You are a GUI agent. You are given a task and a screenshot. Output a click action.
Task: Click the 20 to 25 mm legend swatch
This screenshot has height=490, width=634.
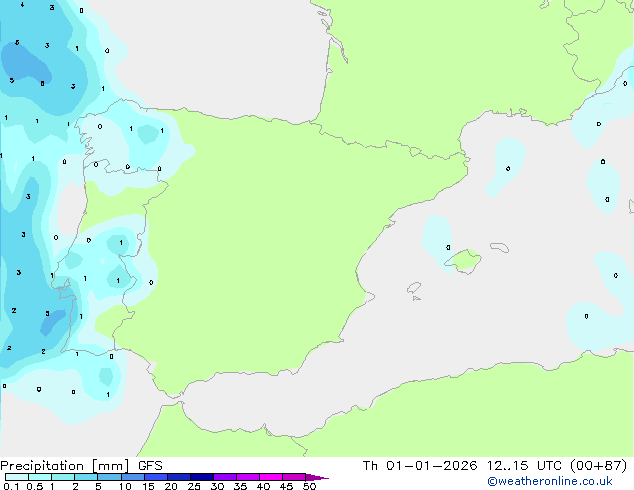click(178, 477)
